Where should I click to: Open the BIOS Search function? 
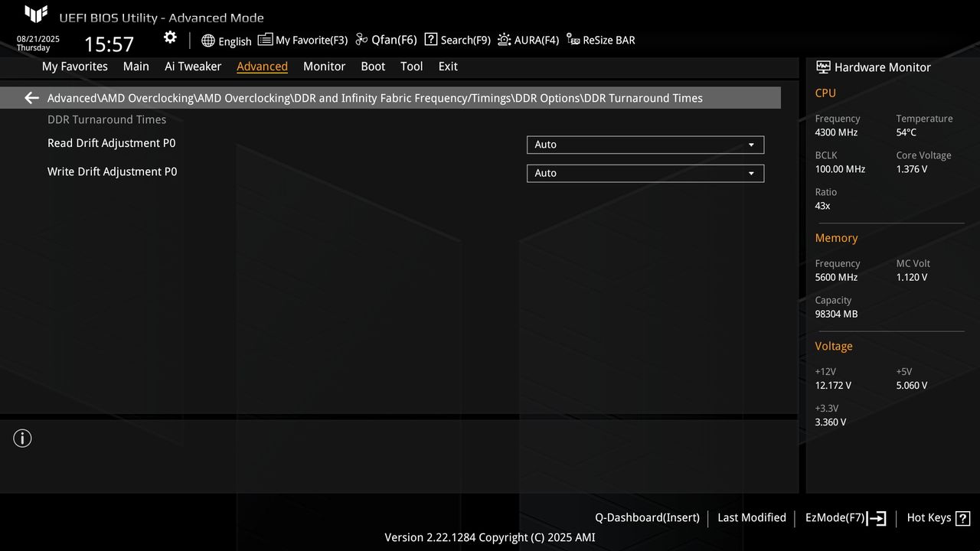(457, 39)
